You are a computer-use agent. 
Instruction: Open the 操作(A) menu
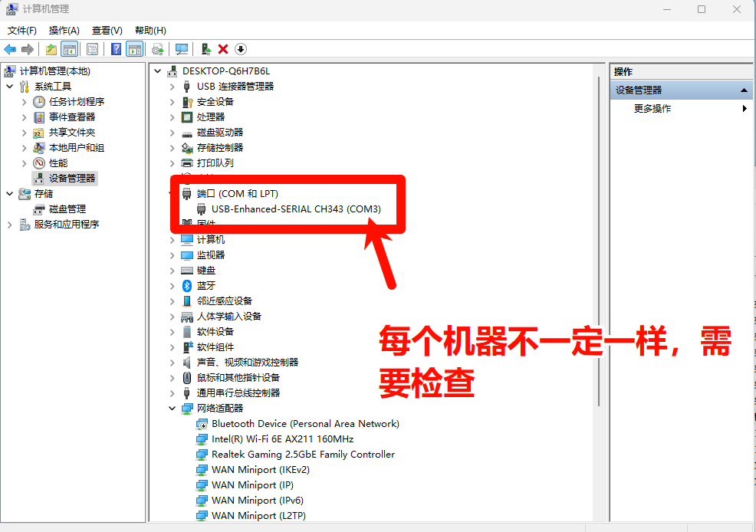pyautogui.click(x=64, y=31)
